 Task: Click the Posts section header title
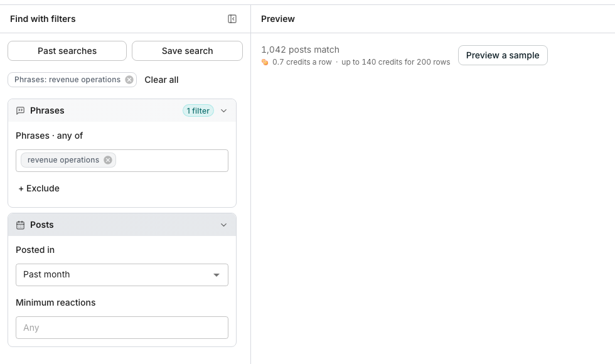pyautogui.click(x=42, y=225)
